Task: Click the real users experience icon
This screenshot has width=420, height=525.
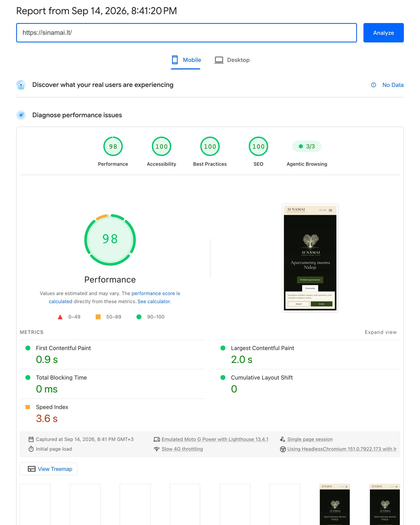Action: coord(21,85)
